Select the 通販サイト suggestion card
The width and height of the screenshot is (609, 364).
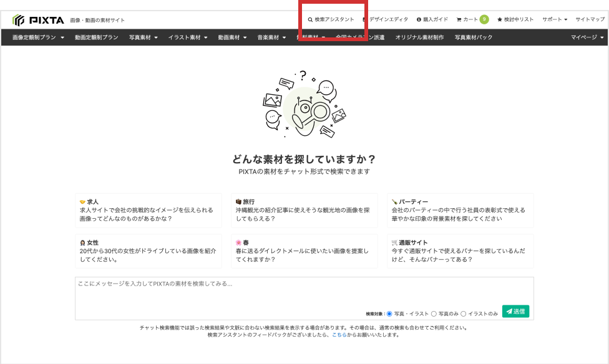tap(460, 251)
